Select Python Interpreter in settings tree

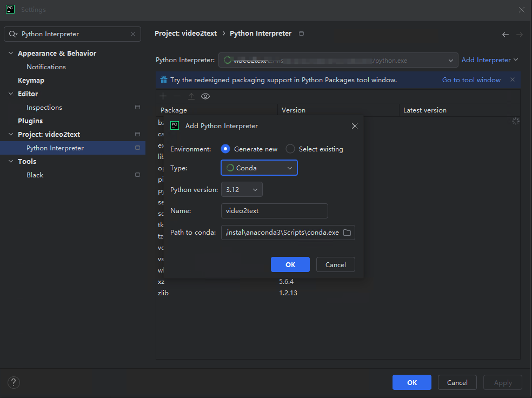[72, 148]
